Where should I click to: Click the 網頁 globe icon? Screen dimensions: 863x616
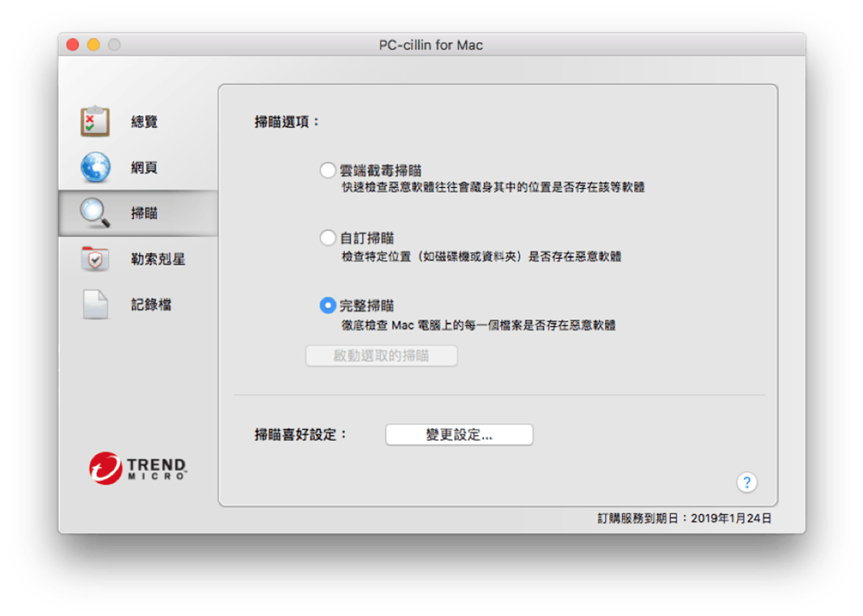tap(95, 167)
